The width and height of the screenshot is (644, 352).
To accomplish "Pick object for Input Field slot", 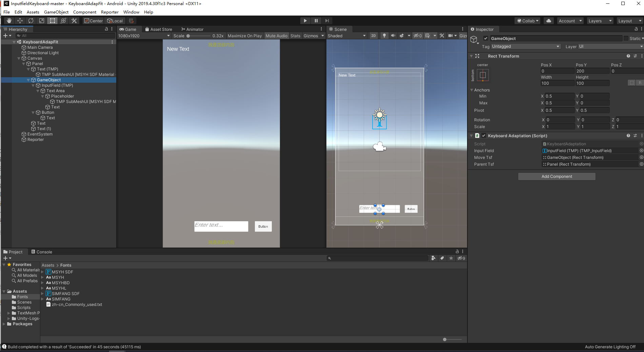I will tap(641, 150).
